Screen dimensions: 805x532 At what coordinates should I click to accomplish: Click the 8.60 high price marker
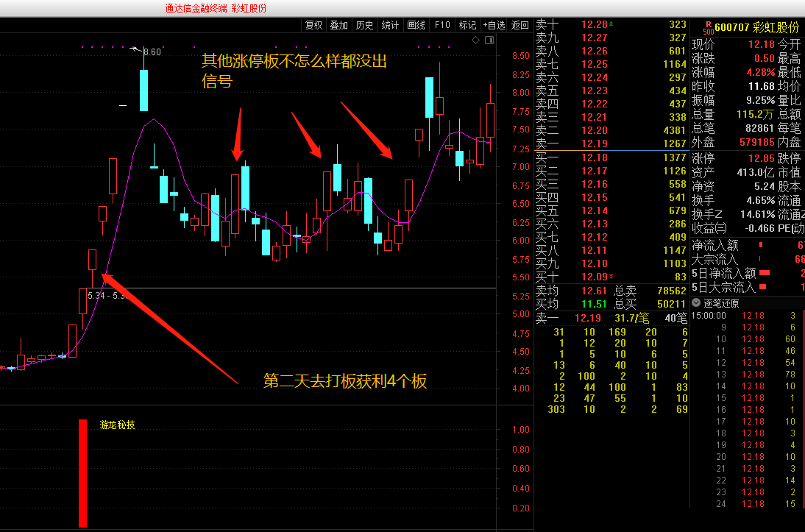[x=152, y=52]
